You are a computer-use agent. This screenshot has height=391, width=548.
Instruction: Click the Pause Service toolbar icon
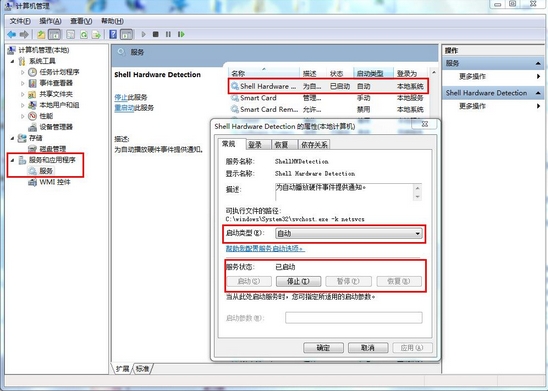point(168,34)
